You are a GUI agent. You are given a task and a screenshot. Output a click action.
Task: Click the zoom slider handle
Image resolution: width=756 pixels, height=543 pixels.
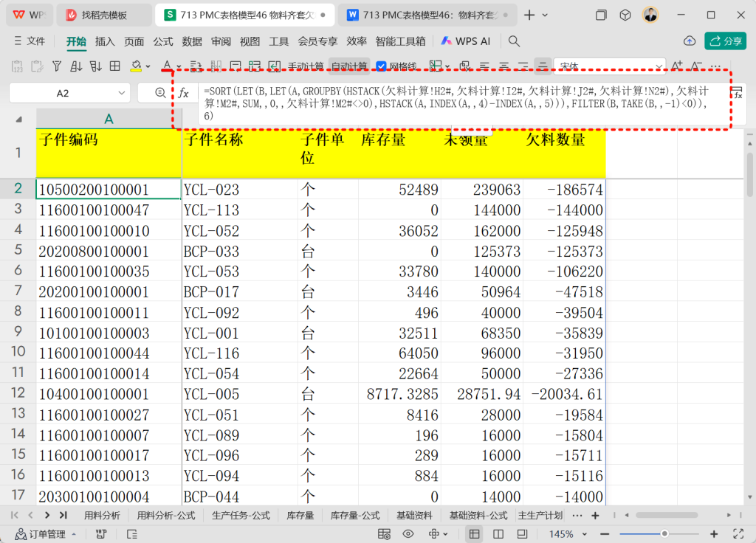coord(664,534)
